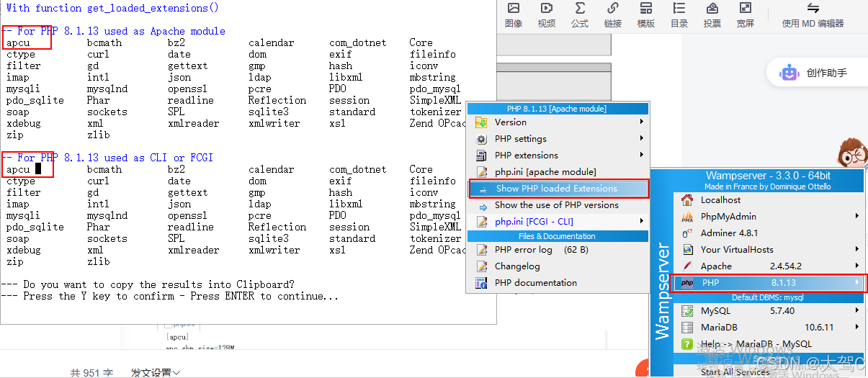Expand the MySQL 5.7.40 submenu arrow
The height and width of the screenshot is (378, 868).
coord(857,311)
